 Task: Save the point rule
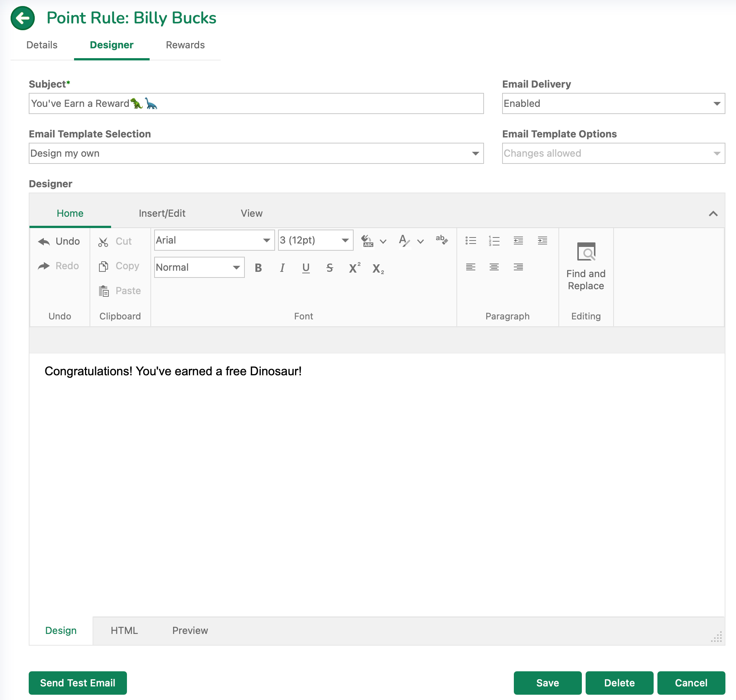click(x=547, y=683)
